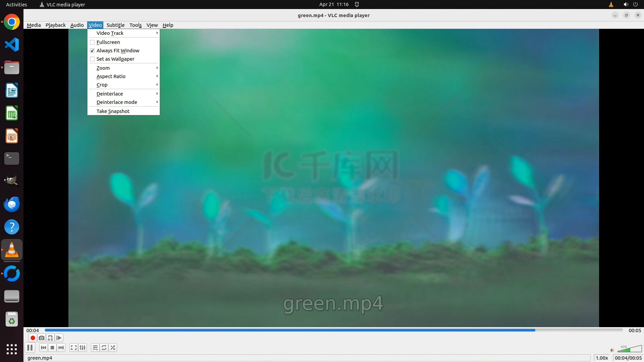Pause the video

click(x=30, y=348)
